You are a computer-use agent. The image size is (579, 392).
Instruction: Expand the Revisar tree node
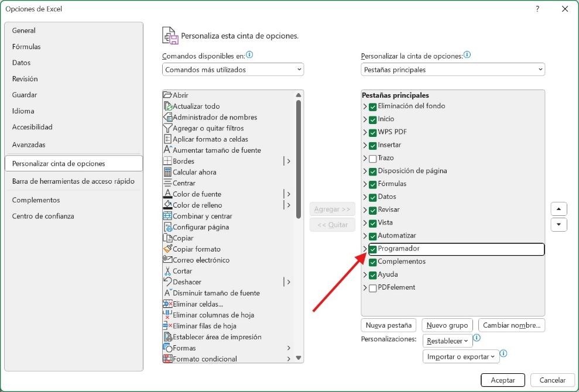[x=365, y=210]
